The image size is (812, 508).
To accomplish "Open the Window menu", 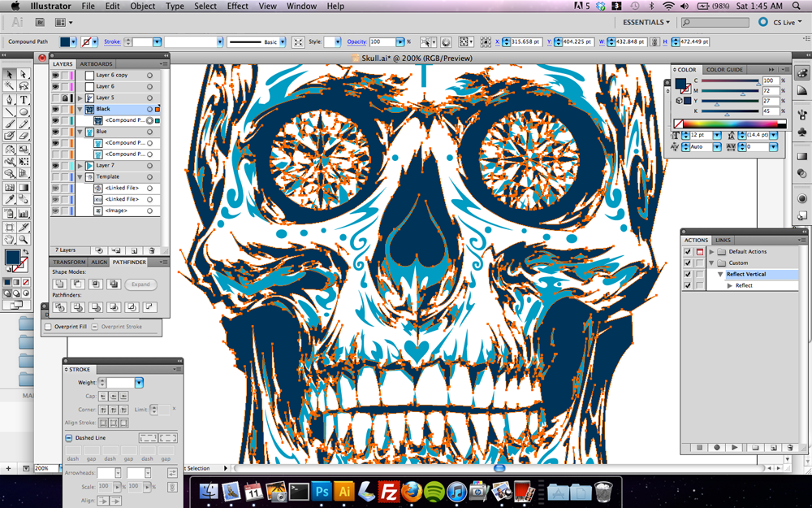I will click(x=301, y=7).
